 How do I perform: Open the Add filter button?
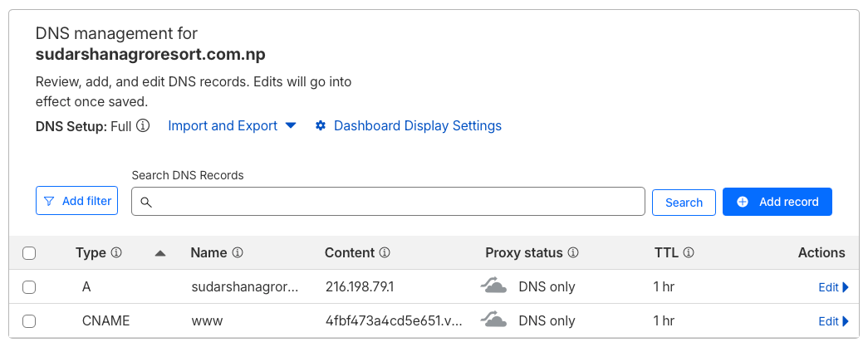77,201
